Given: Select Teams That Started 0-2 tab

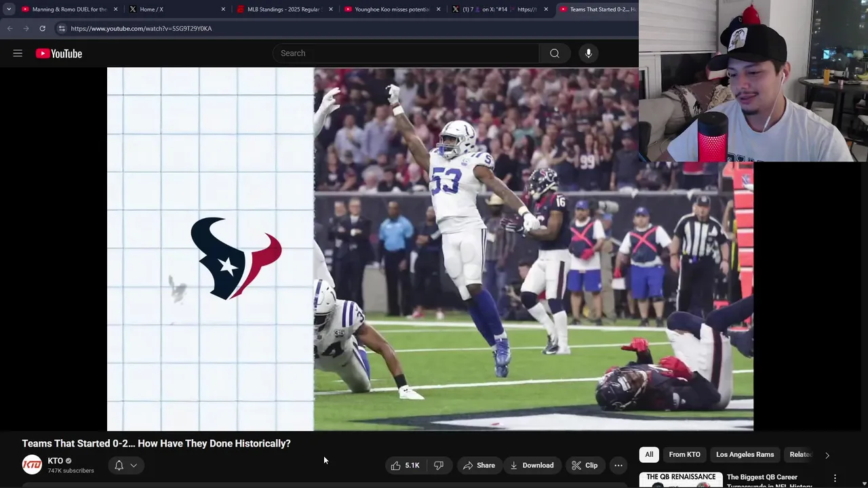Looking at the screenshot, I should [x=597, y=9].
